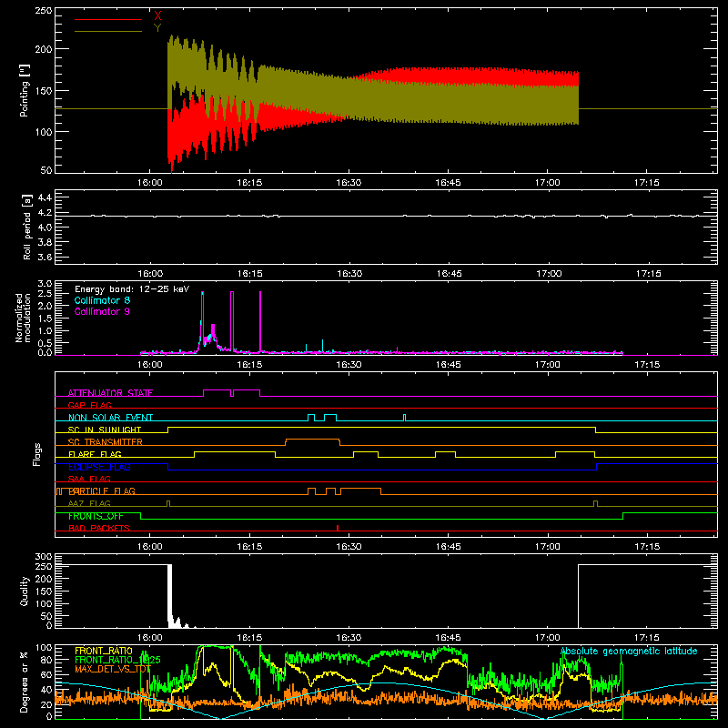Click the '50' tick on the Pointing axis

46,170
